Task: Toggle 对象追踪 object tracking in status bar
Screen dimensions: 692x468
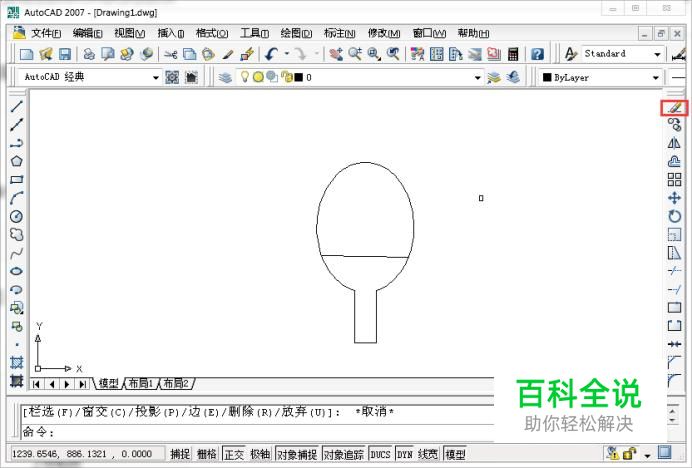Action: tap(344, 454)
